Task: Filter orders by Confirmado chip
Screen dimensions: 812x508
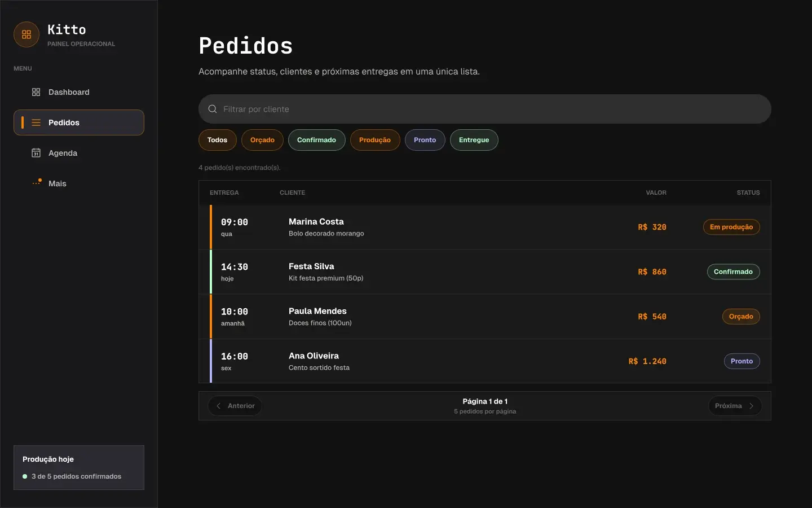Action: point(316,140)
